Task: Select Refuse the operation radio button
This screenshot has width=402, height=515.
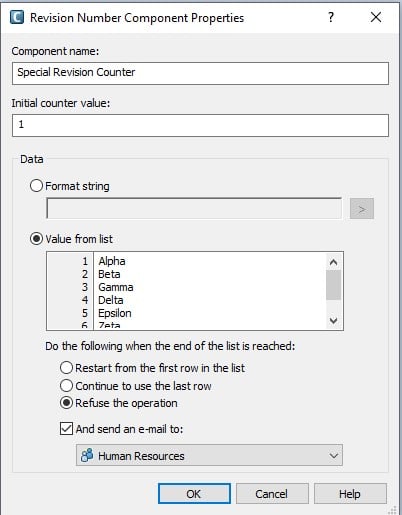Action: pos(66,403)
